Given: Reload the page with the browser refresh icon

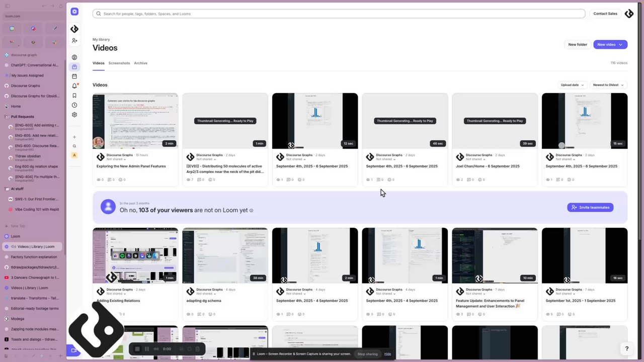Looking at the screenshot, I should [61, 6].
